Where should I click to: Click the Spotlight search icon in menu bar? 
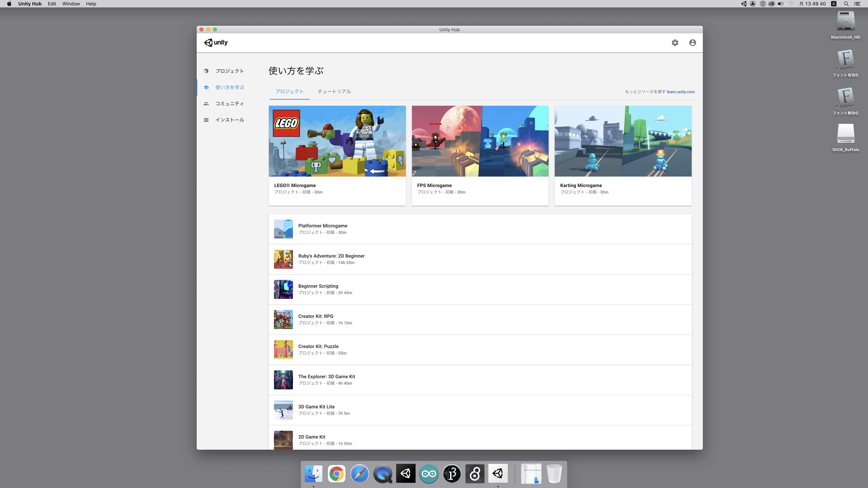[x=846, y=4]
